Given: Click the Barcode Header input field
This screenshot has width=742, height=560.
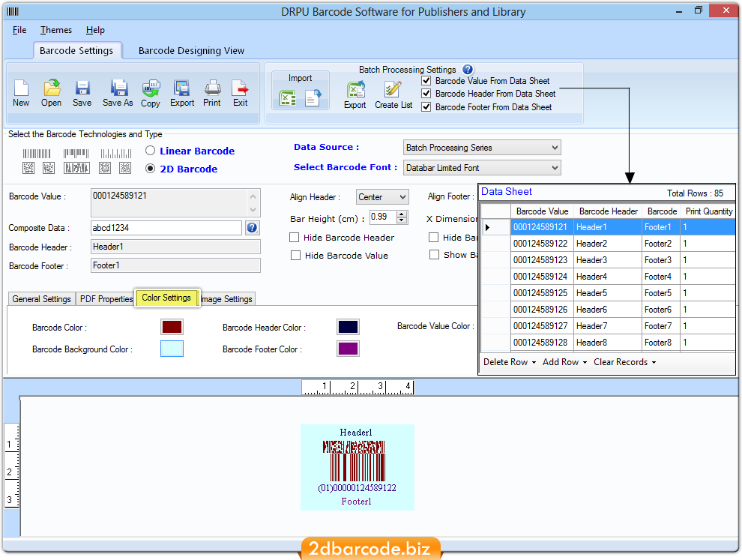Looking at the screenshot, I should pyautogui.click(x=175, y=247).
